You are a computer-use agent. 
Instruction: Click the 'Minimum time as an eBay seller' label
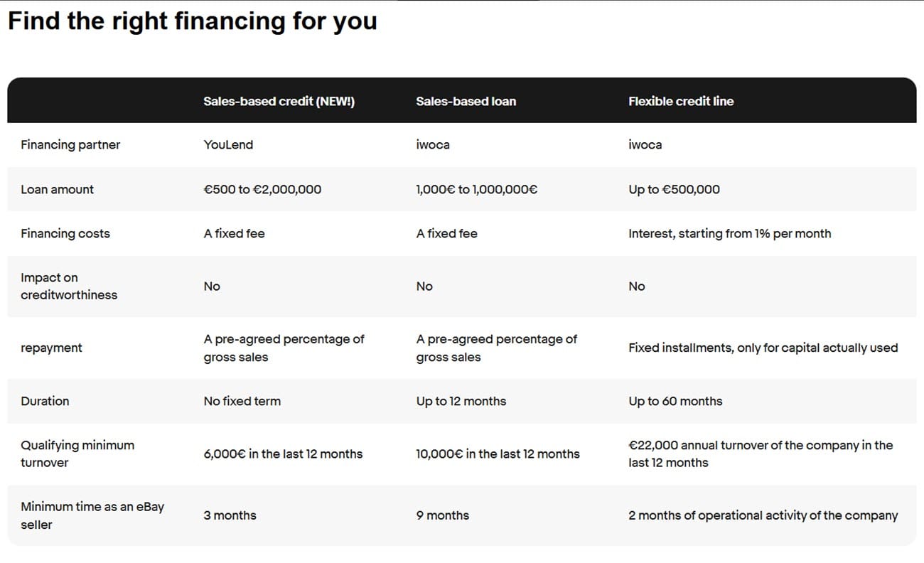coord(92,516)
